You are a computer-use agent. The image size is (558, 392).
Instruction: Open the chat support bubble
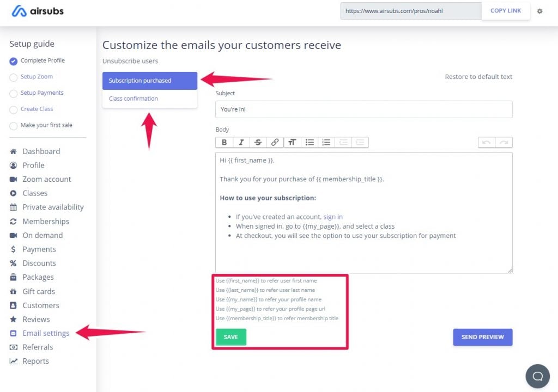(537, 376)
